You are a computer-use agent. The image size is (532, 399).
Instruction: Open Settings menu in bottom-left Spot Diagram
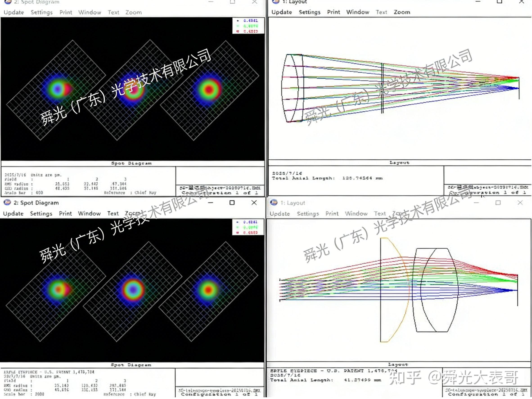41,213
